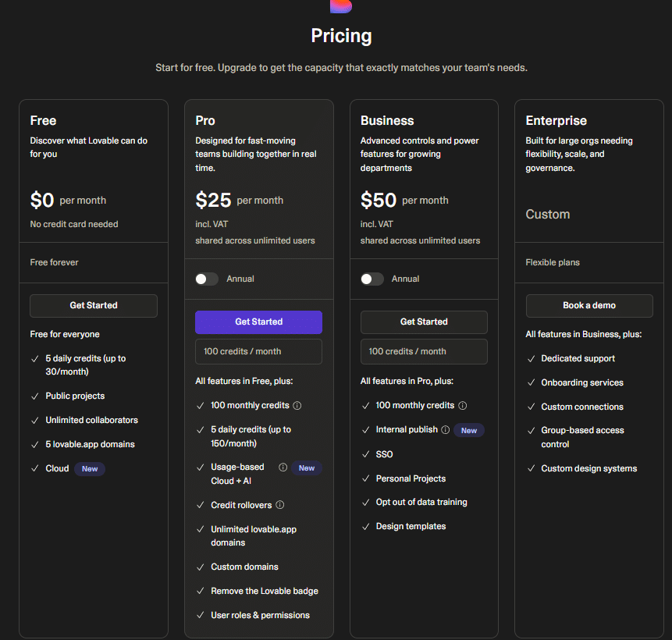The width and height of the screenshot is (672, 640).
Task: Open Business plan 100 credits / month selector
Action: pyautogui.click(x=424, y=351)
